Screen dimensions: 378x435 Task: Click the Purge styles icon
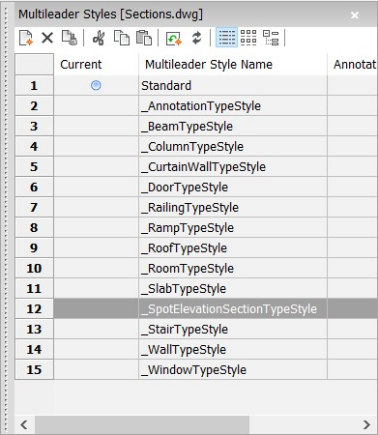tap(69, 38)
